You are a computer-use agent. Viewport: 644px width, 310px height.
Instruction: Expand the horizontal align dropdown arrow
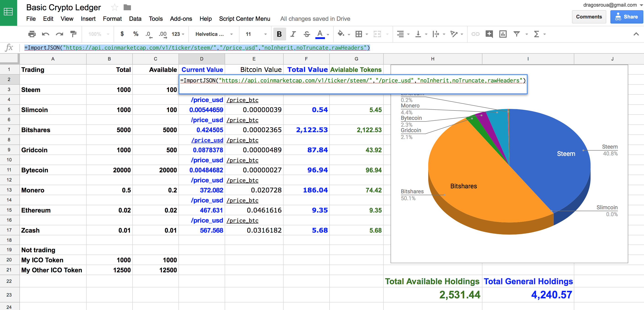(x=408, y=34)
